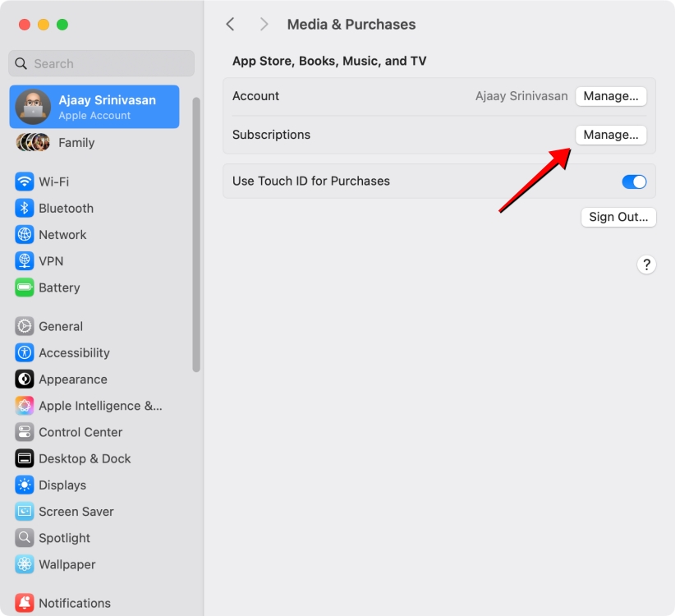Click the Notifications bell icon

tap(25, 603)
